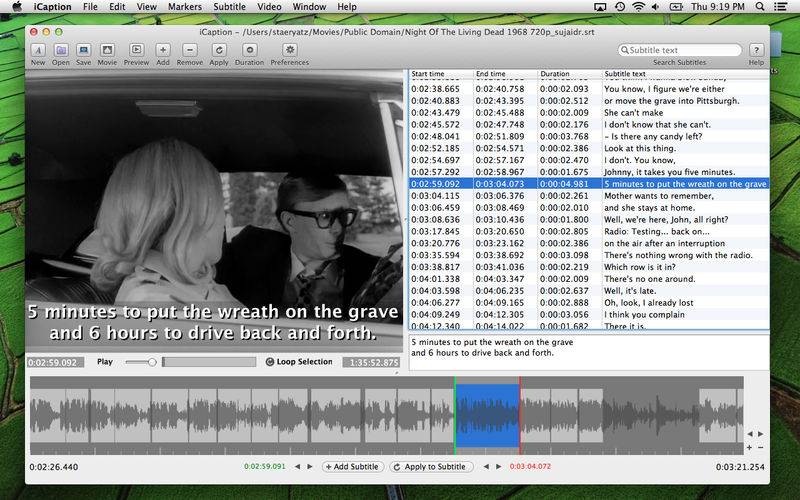800x500 pixels.
Task: Sort by the Start time column header
Action: pos(441,73)
